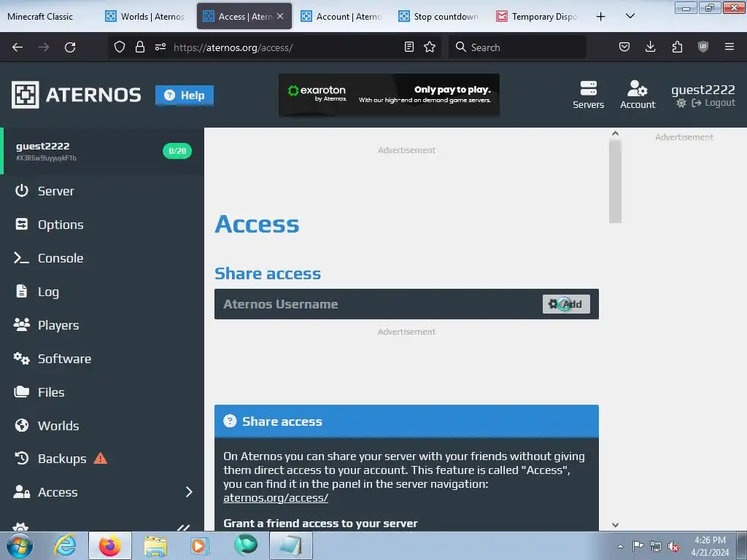Click the Firefox taskbar icon

(110, 545)
